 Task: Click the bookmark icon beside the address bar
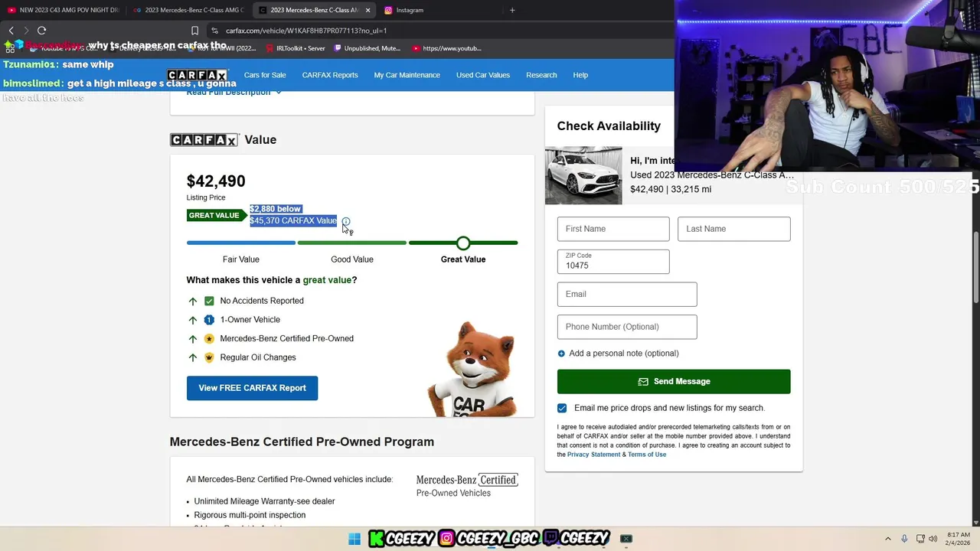194,31
